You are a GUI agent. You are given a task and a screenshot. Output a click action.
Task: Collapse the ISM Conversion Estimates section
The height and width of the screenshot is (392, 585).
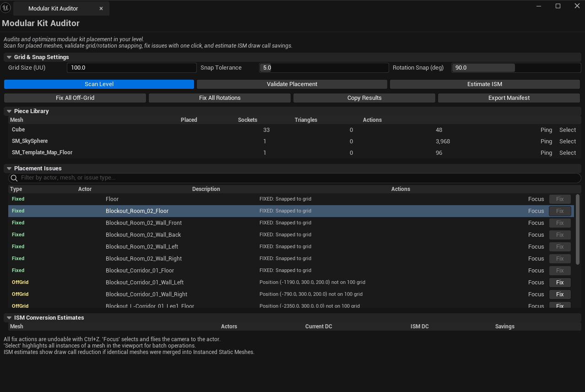pos(9,318)
